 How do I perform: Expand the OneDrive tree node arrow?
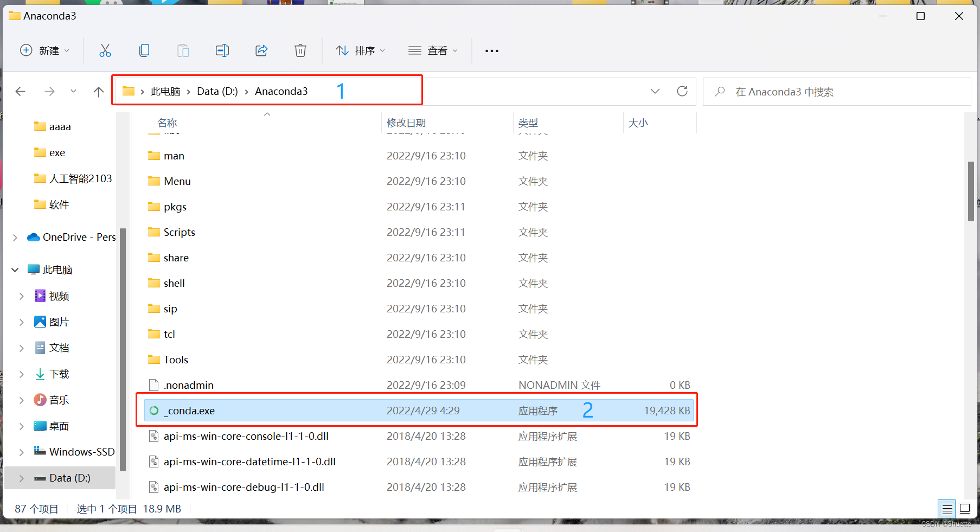(15, 238)
